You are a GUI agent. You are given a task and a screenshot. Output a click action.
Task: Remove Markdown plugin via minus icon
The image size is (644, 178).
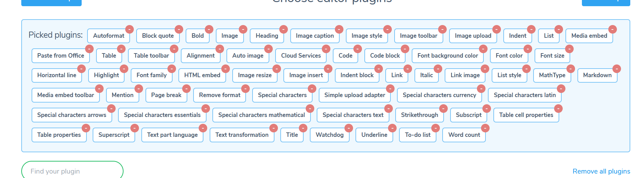pyautogui.click(x=617, y=69)
